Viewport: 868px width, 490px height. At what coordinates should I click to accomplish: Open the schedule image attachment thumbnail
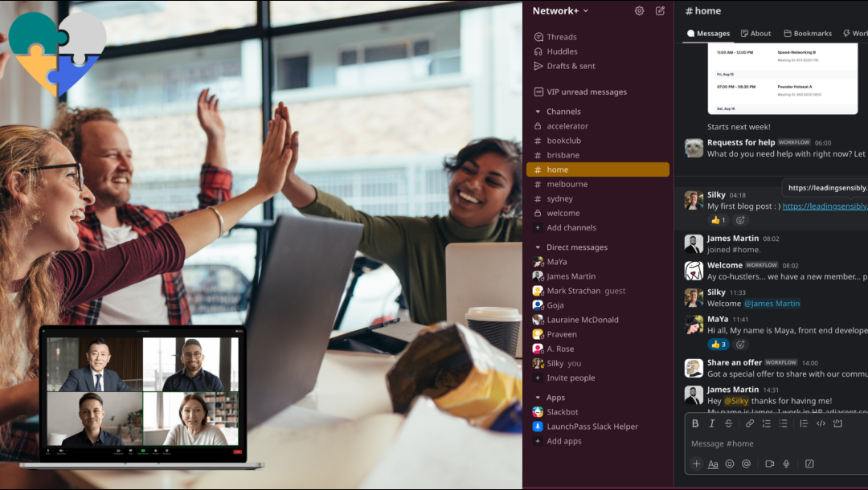[782, 79]
